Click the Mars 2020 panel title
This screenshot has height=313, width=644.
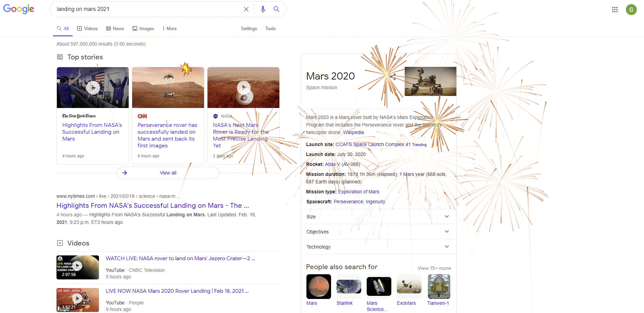pyautogui.click(x=330, y=76)
